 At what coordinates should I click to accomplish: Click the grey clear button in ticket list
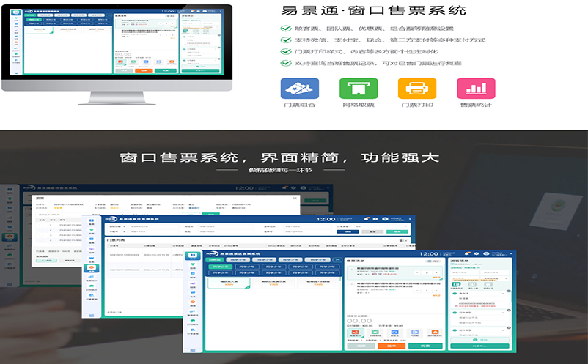tap(361, 345)
